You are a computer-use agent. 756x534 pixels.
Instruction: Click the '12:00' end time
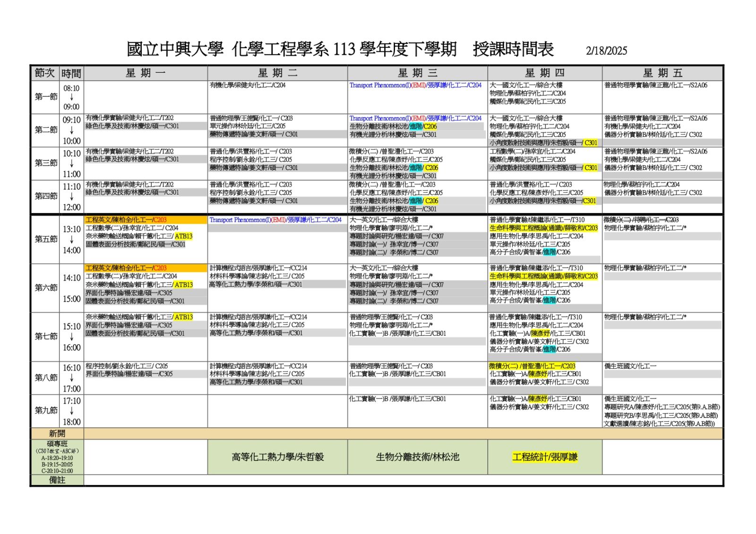pos(71,207)
